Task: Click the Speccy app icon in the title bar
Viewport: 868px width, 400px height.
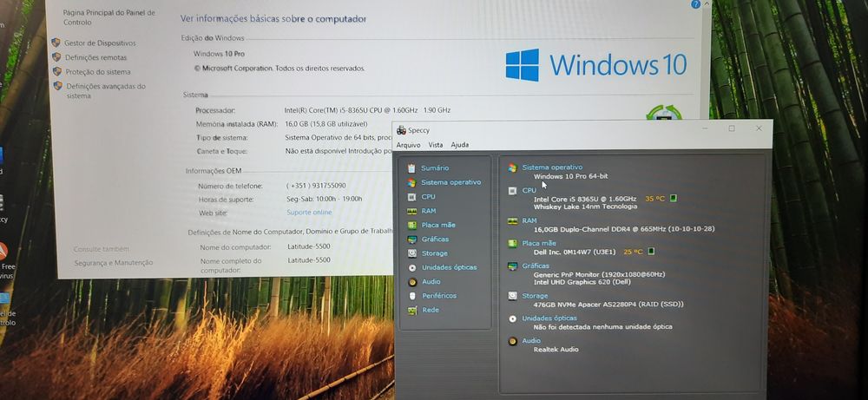Action: 401,130
